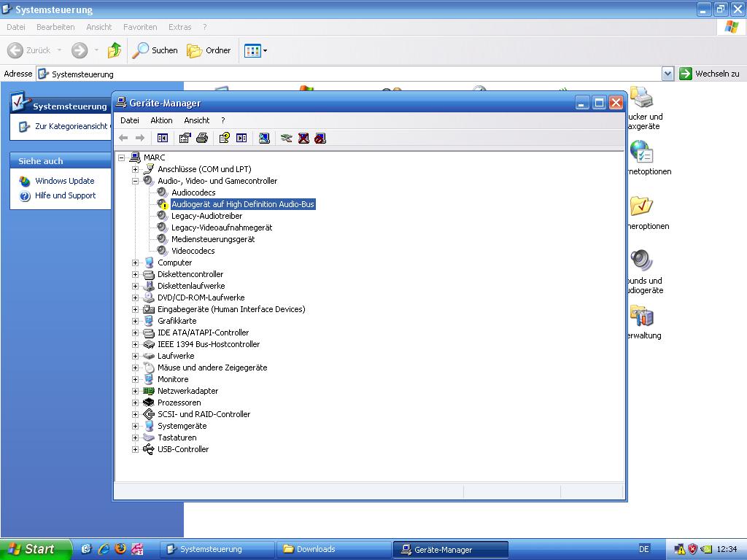Click the Print icon in Geräte-Manager toolbar
Viewport: 747px width, 560px height.
pos(202,138)
